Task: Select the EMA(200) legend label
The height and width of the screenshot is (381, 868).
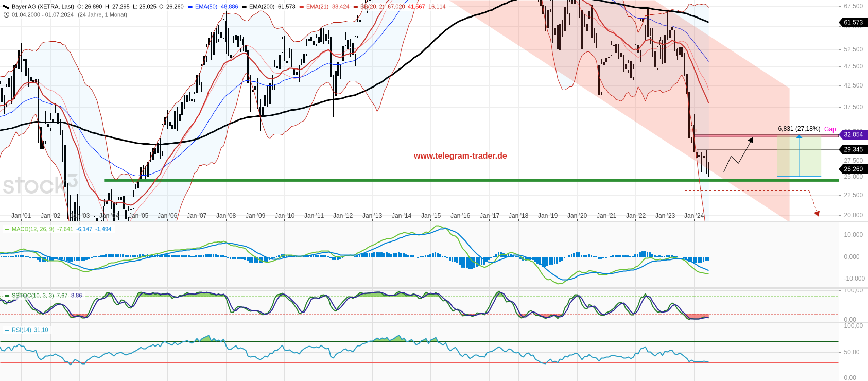Action: (x=262, y=7)
